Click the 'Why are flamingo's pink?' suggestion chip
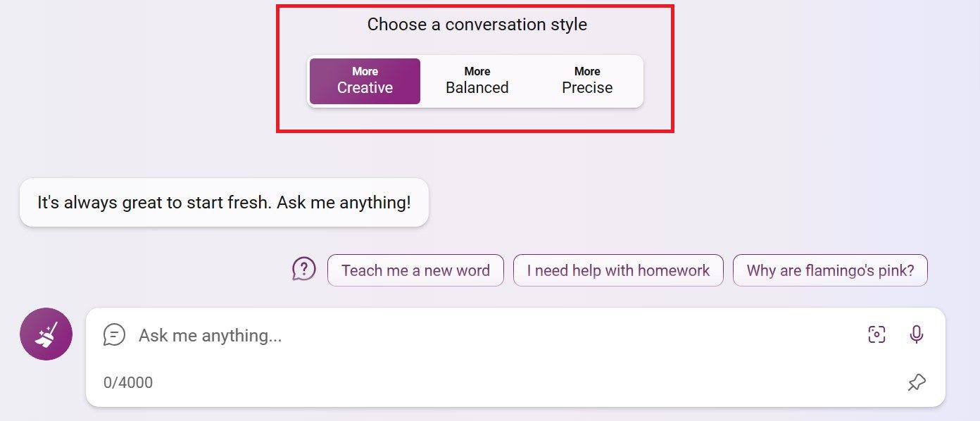Image resolution: width=980 pixels, height=421 pixels. 830,270
